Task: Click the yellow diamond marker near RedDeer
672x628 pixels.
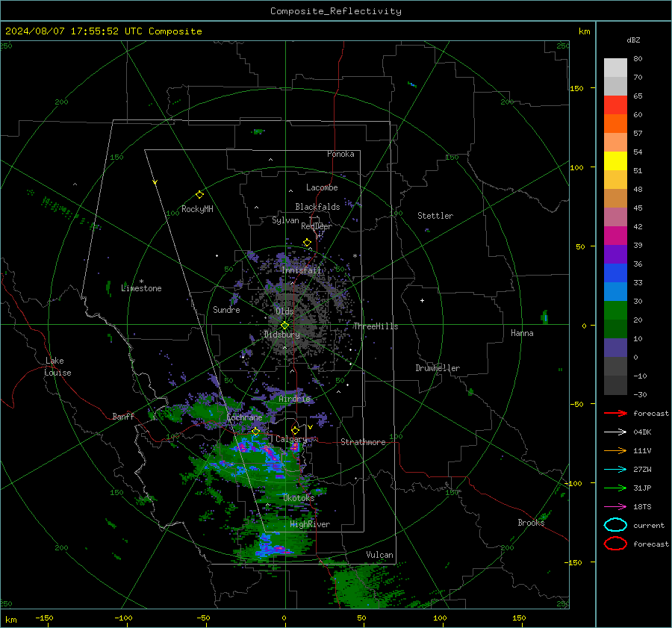Action: tap(307, 243)
